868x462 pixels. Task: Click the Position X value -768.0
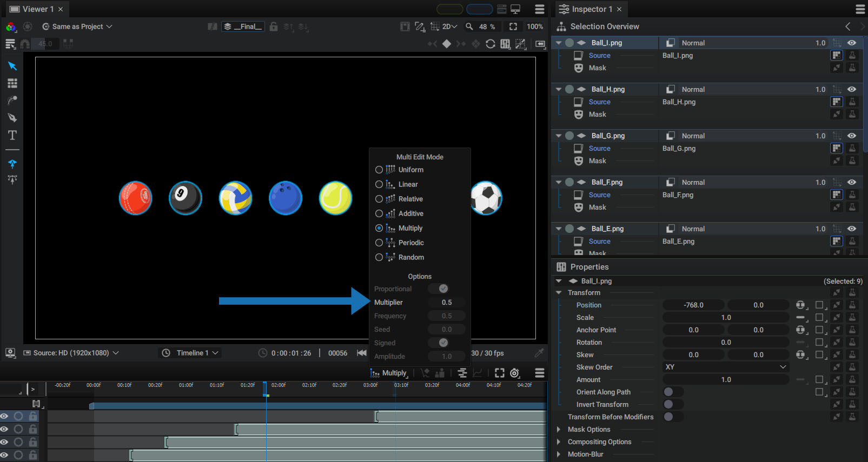coord(693,305)
